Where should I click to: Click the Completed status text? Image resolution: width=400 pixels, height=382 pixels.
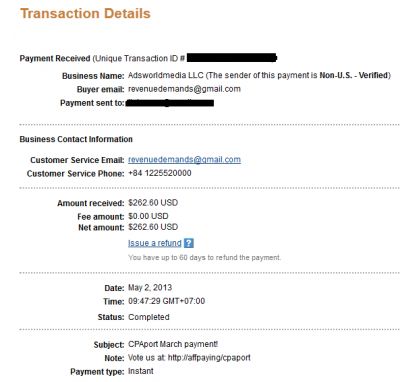(149, 317)
